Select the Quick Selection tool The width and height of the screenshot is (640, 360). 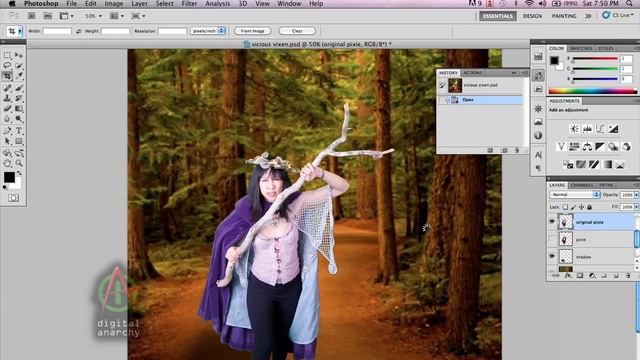tap(19, 65)
